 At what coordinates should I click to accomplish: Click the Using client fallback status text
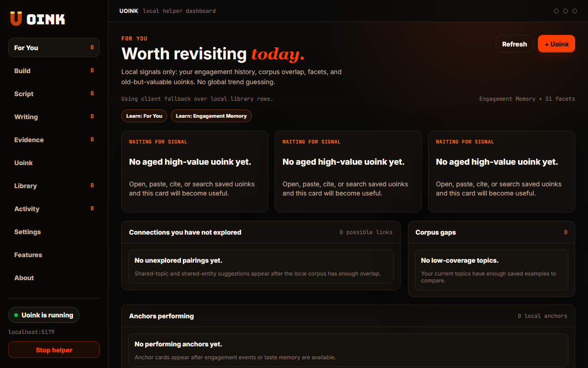[197, 99]
